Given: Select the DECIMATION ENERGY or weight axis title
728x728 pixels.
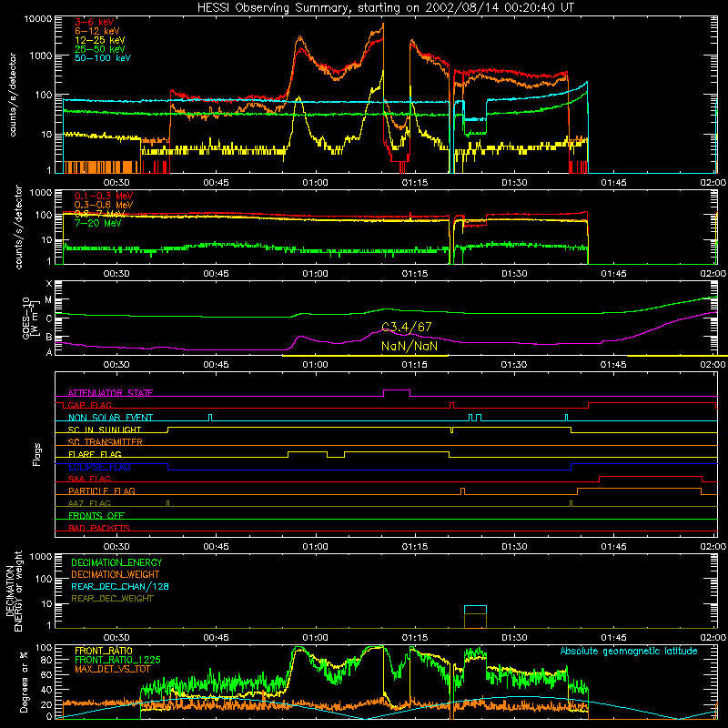Looking at the screenshot, I should pos(14,591).
